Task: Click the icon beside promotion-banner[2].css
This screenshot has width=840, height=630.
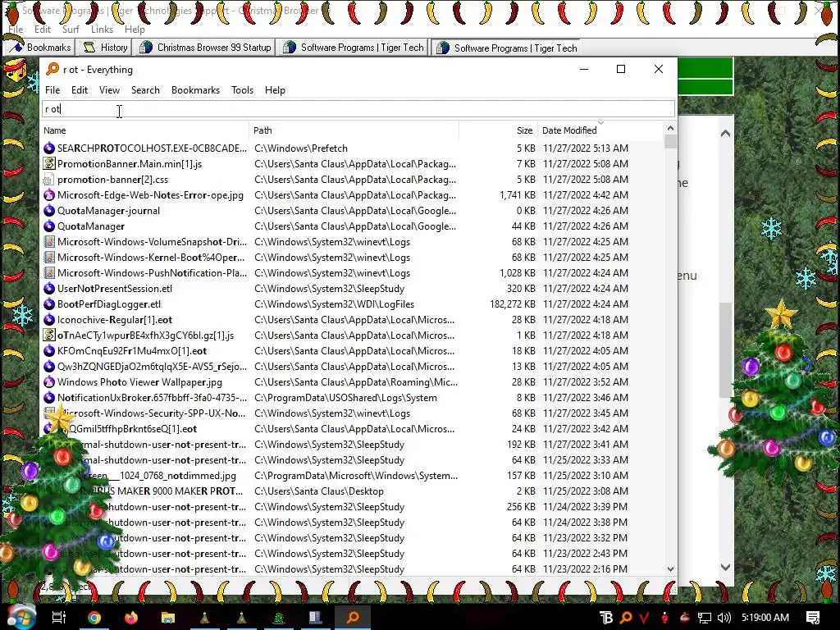Action: click(49, 179)
